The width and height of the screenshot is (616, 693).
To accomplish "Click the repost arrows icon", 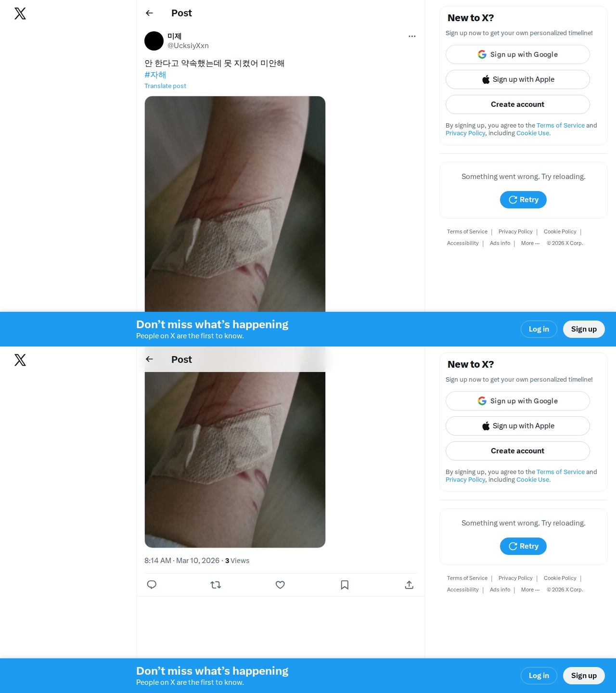I will tap(216, 585).
